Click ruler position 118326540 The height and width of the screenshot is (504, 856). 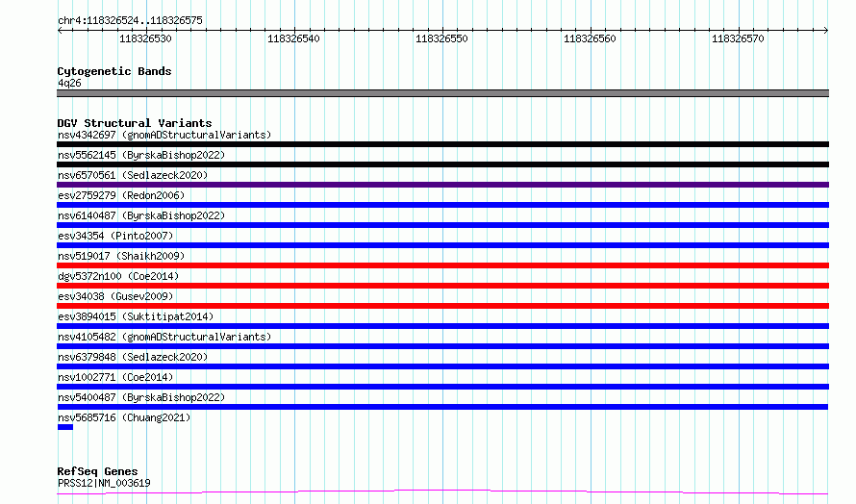[293, 38]
